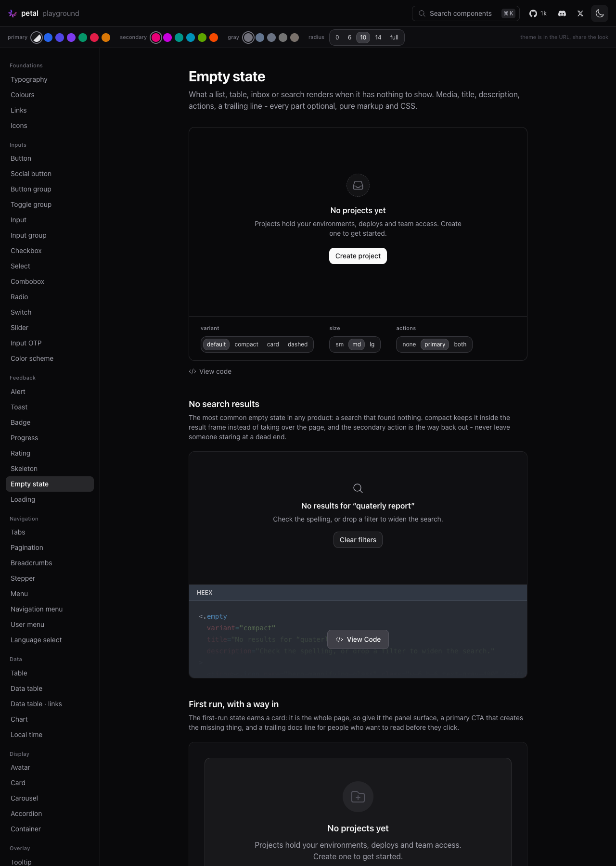Viewport: 616px width, 866px height.
Task: Click the search icon above No results
Action: pos(358,488)
